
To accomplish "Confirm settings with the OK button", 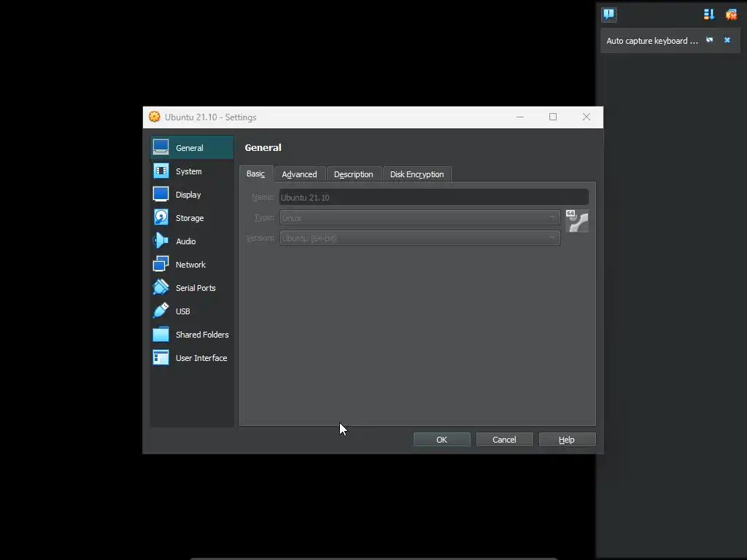I will click(x=441, y=440).
